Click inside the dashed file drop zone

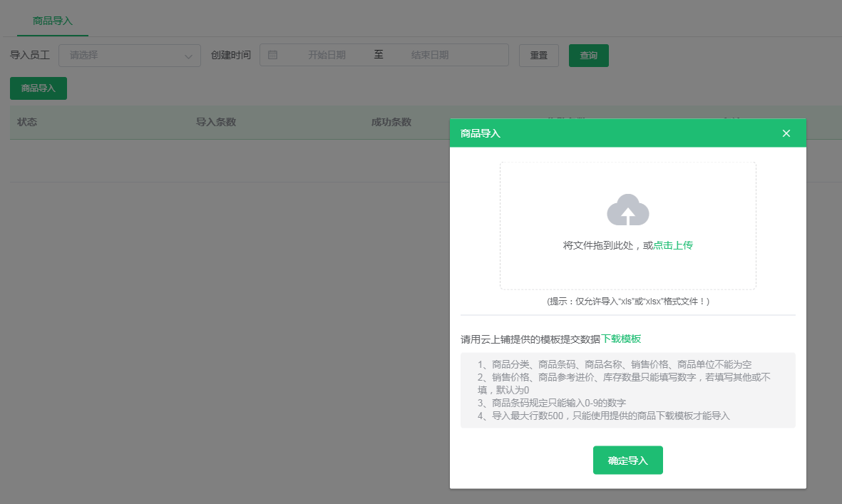627,271
